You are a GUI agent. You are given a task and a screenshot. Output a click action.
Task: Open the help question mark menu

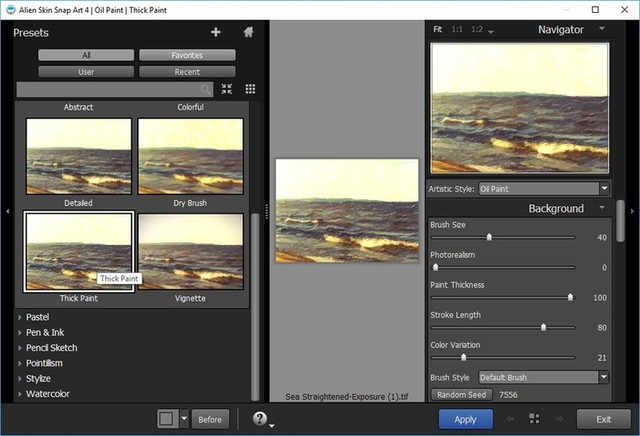pos(259,419)
